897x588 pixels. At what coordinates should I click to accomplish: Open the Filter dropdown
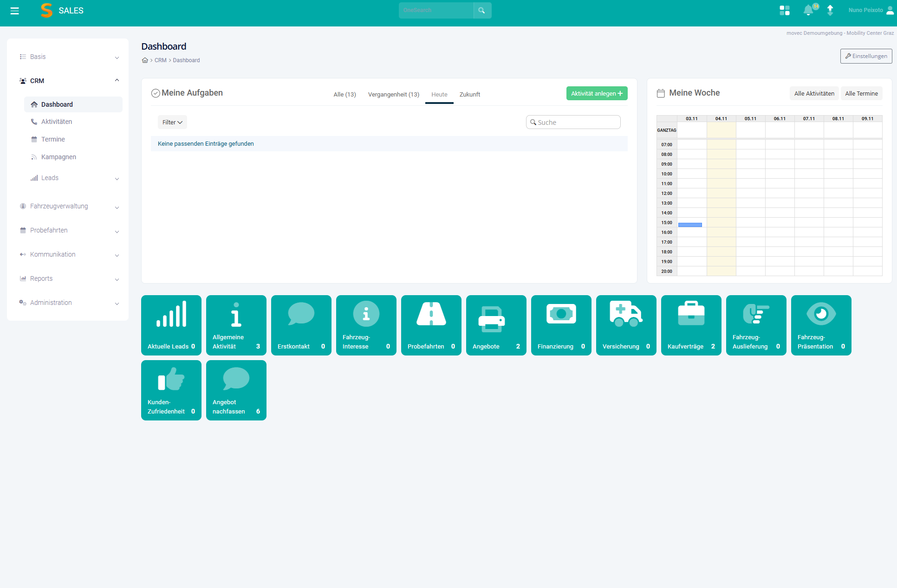[x=172, y=122]
